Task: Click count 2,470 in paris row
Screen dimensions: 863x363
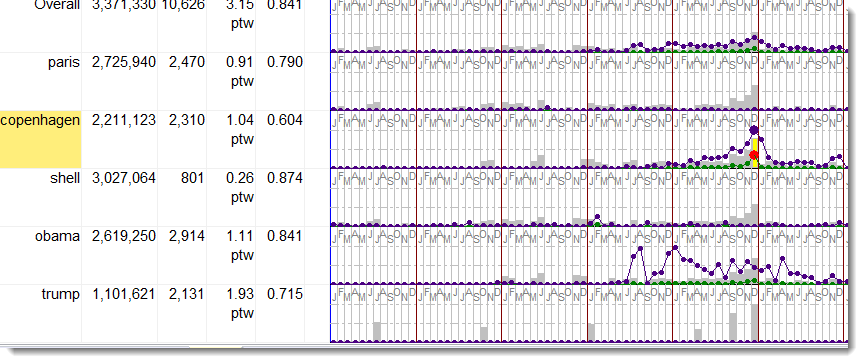Action: pos(187,62)
